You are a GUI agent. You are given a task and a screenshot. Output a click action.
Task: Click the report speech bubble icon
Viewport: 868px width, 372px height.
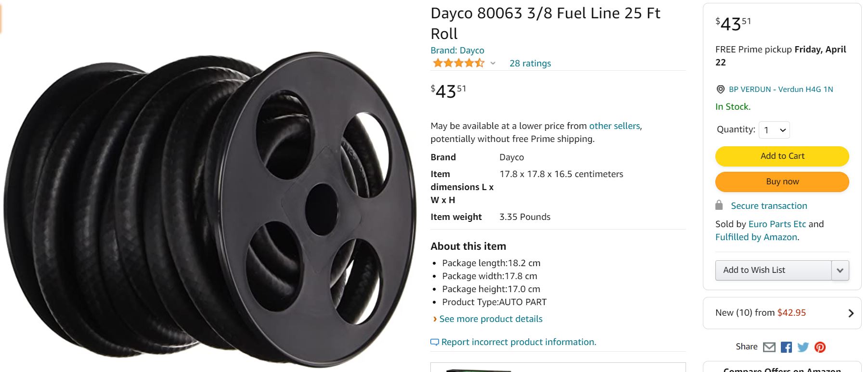pos(434,342)
